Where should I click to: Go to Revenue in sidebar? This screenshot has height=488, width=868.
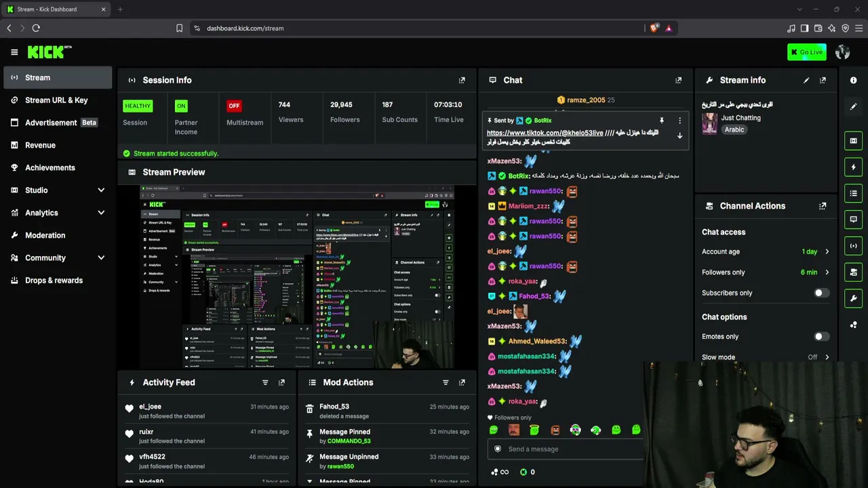pyautogui.click(x=58, y=145)
